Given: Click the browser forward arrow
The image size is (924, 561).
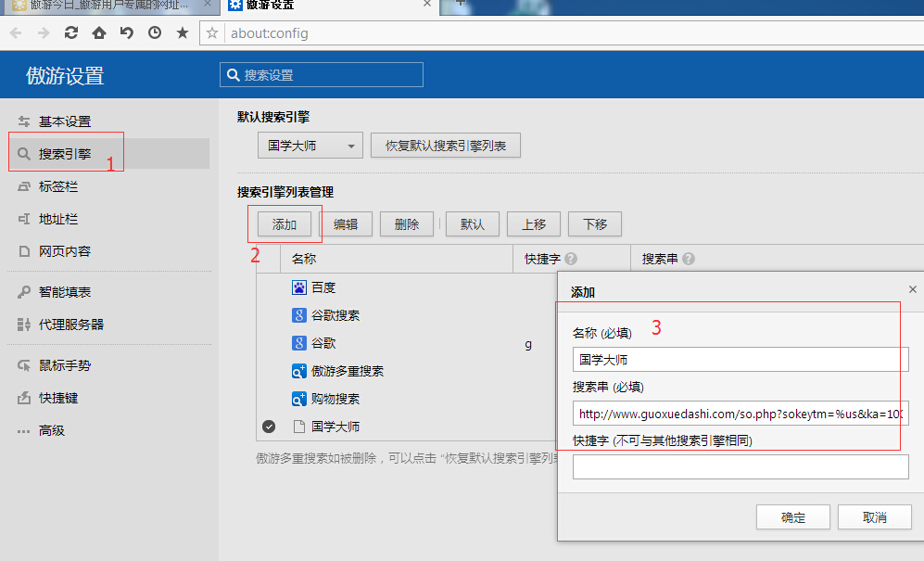Looking at the screenshot, I should [44, 33].
